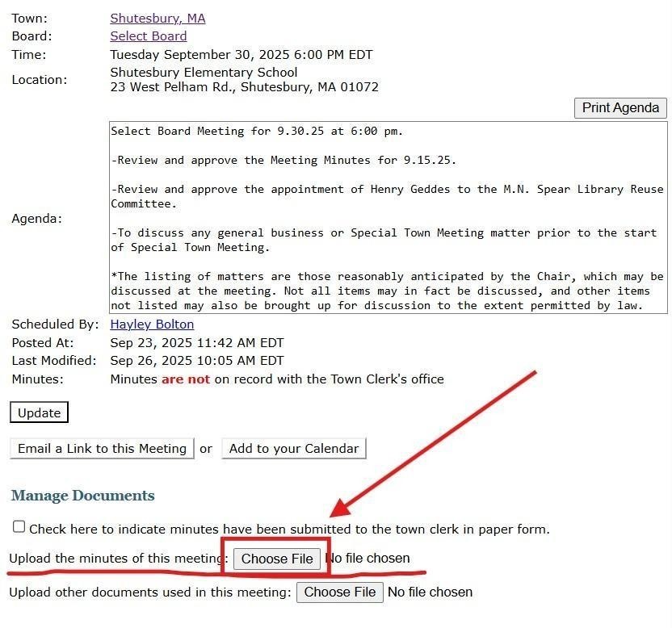Choose a file for the meeting minutes upload
Screen dimensions: 672x628
(x=276, y=559)
